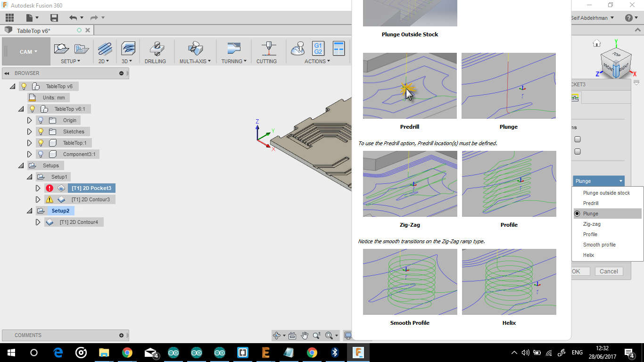
Task: Select the Plunge radio option in dropdown list
Action: click(x=577, y=214)
